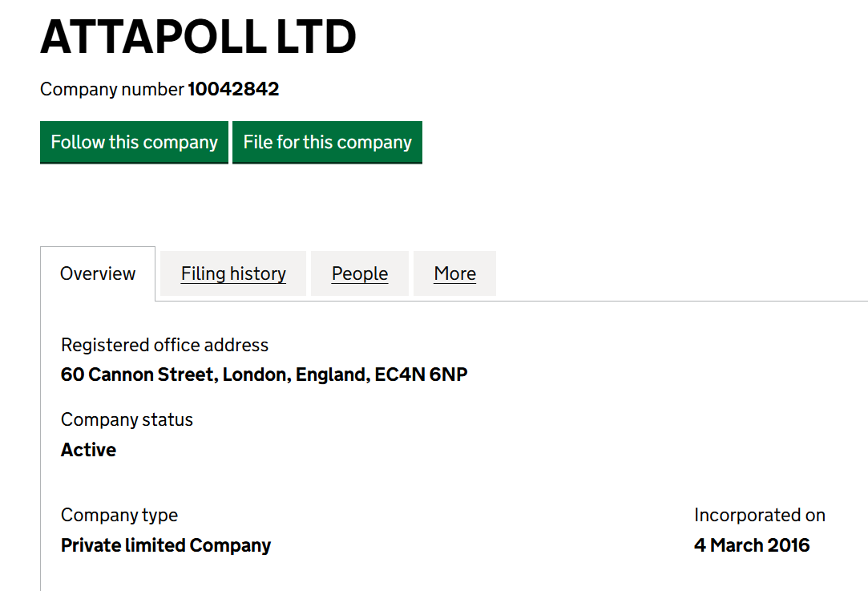This screenshot has width=868, height=591.
Task: Click the word 'London' in the address
Action: (255, 374)
